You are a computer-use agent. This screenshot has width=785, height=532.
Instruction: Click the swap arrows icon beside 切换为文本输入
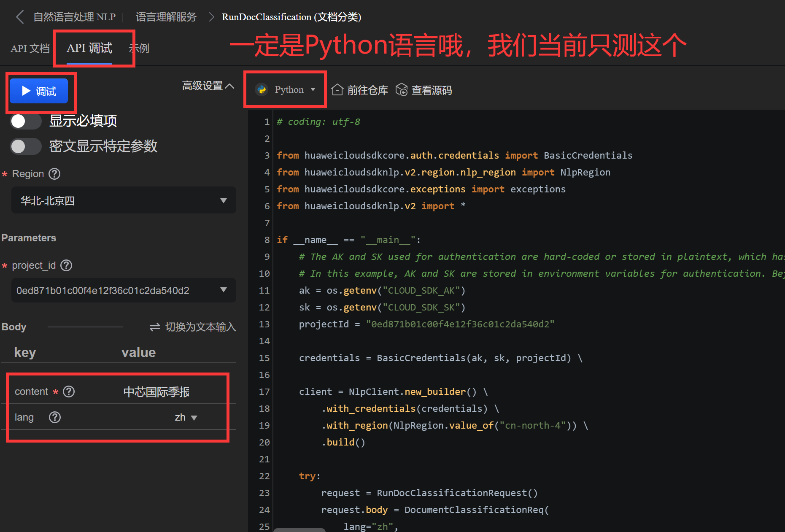pos(154,327)
